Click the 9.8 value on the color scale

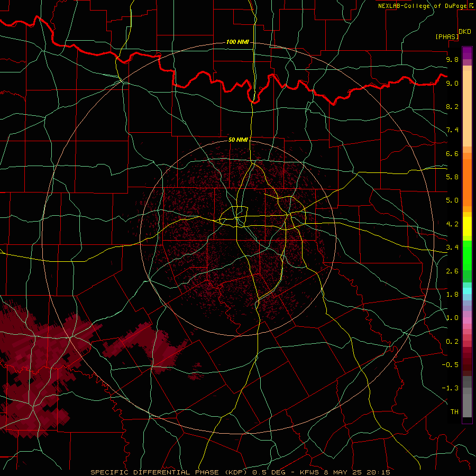(x=452, y=59)
